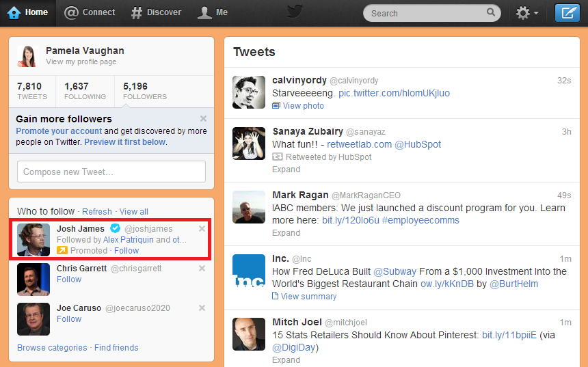Open Joe Caruso's avatar
Screen dimensions: 588x367
(34, 319)
